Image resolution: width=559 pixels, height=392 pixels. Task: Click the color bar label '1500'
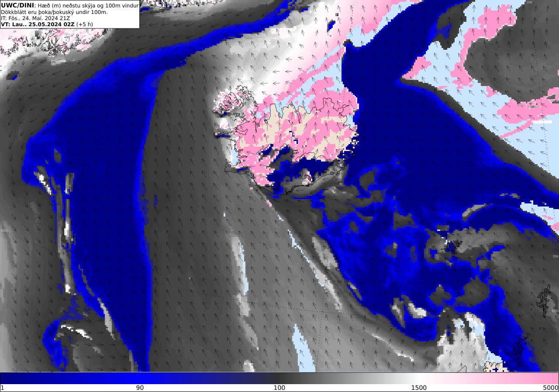tap(419, 388)
